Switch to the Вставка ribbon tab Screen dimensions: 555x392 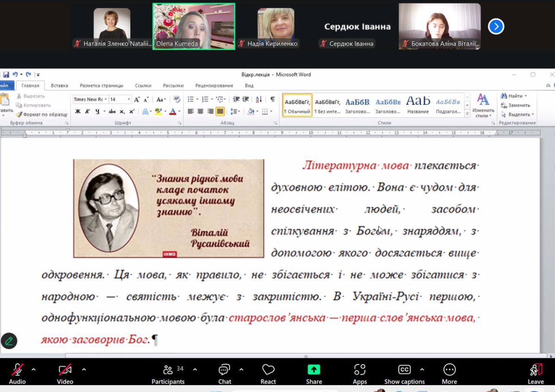click(59, 86)
